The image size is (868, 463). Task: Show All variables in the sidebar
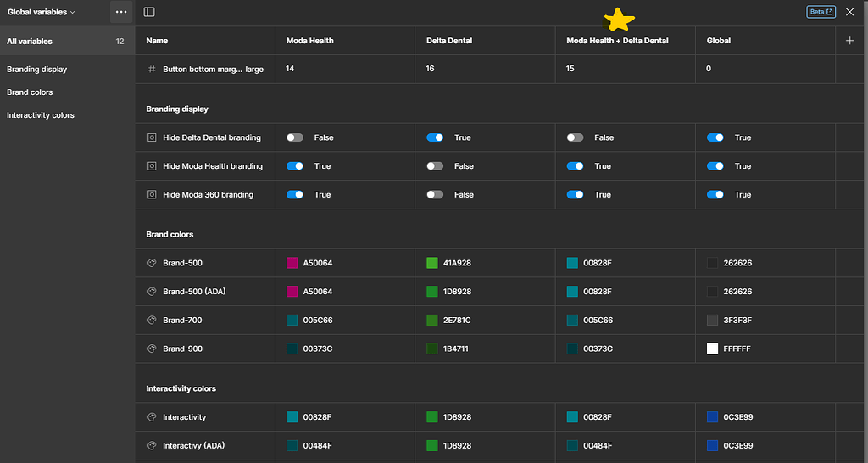30,41
